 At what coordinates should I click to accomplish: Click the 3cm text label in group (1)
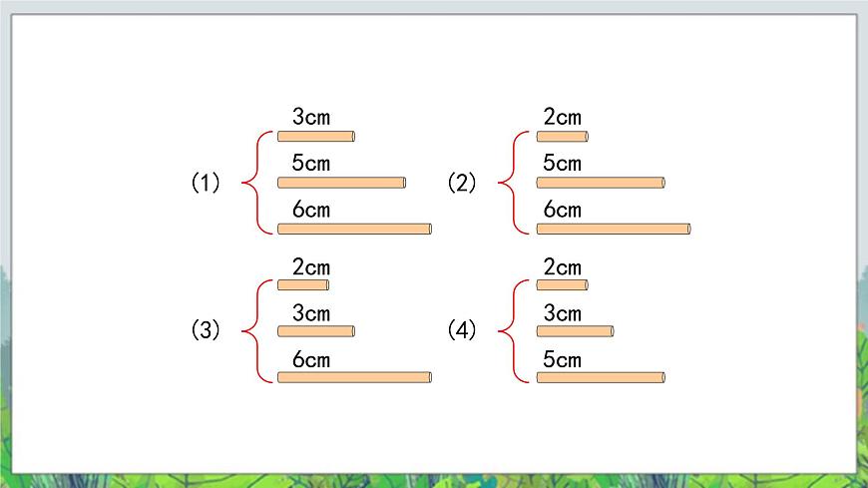(311, 117)
